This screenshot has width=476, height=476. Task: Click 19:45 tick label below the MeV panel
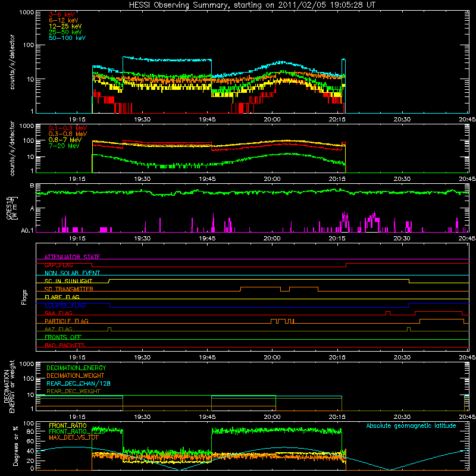[x=207, y=179]
